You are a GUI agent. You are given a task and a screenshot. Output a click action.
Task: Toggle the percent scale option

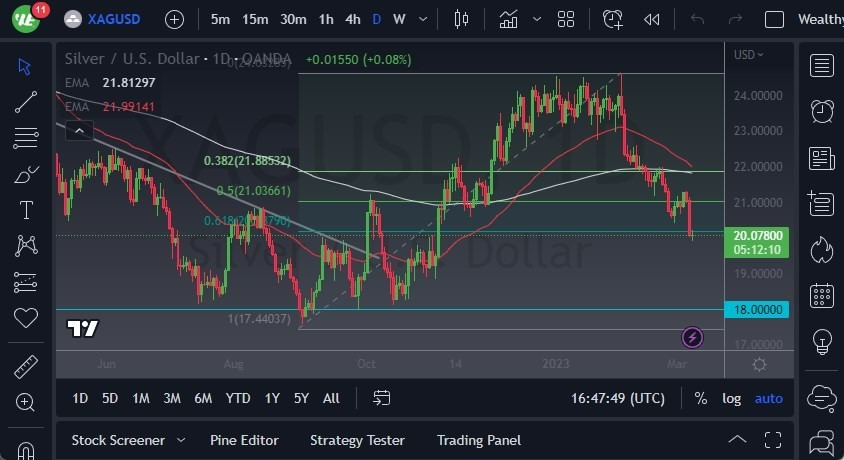pyautogui.click(x=700, y=398)
